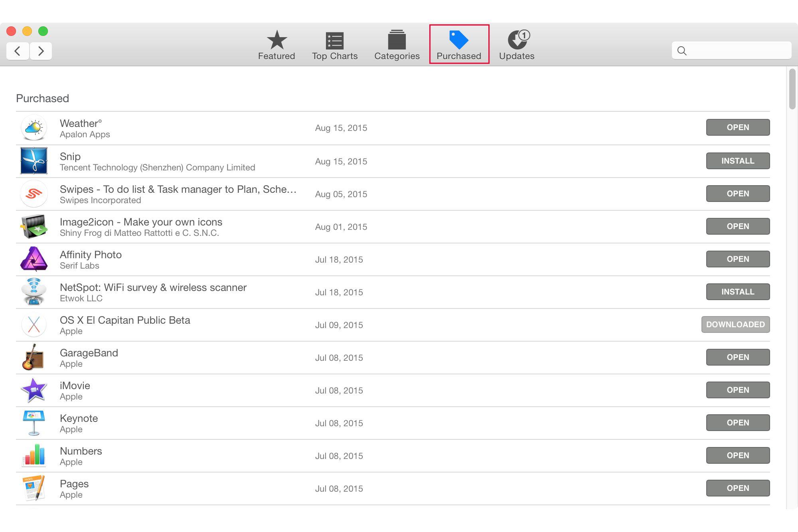Click the Weather° app icon
This screenshot has width=798, height=532.
[34, 128]
